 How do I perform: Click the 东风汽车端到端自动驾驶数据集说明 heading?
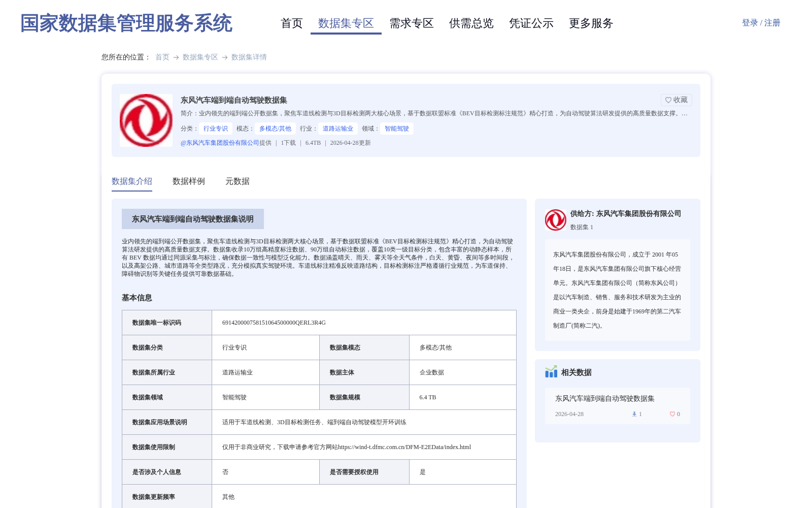[193, 219]
